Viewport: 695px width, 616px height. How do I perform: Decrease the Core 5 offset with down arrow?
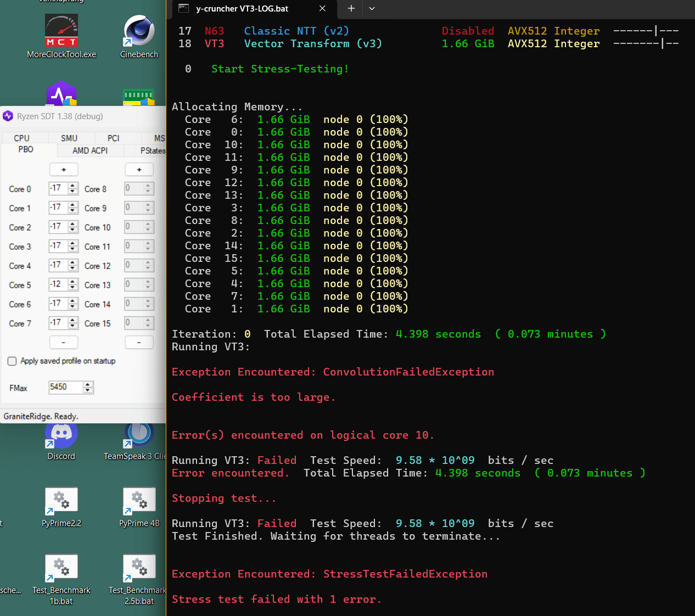(73, 288)
